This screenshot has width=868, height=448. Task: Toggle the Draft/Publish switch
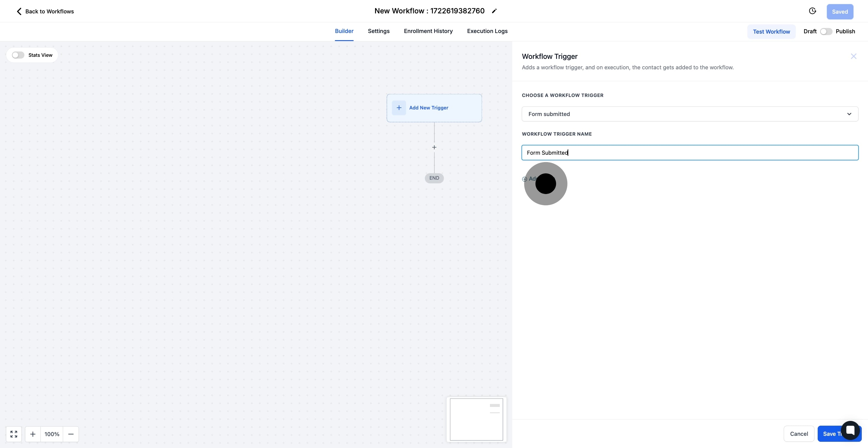[826, 31]
